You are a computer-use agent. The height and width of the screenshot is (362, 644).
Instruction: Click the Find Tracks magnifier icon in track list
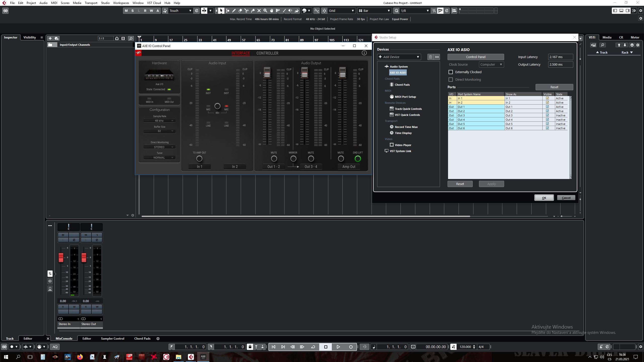click(x=131, y=38)
